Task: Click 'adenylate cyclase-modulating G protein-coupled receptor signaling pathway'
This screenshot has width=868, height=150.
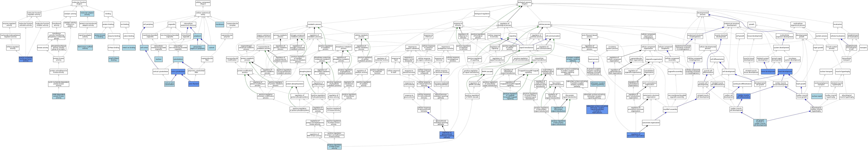Action: click(567, 72)
